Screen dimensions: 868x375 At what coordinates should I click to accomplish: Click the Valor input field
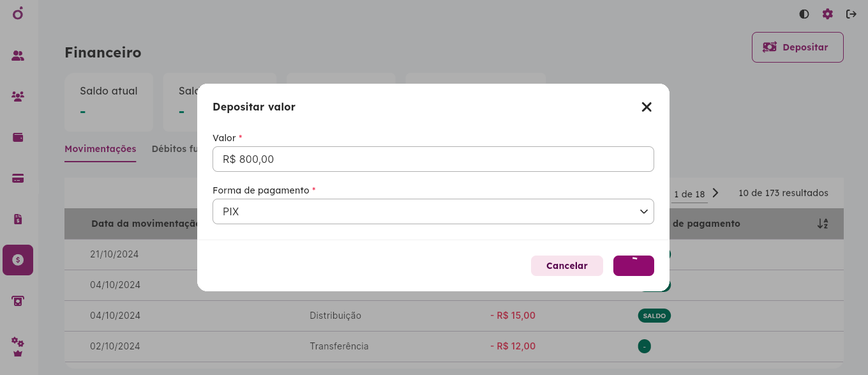coord(433,159)
